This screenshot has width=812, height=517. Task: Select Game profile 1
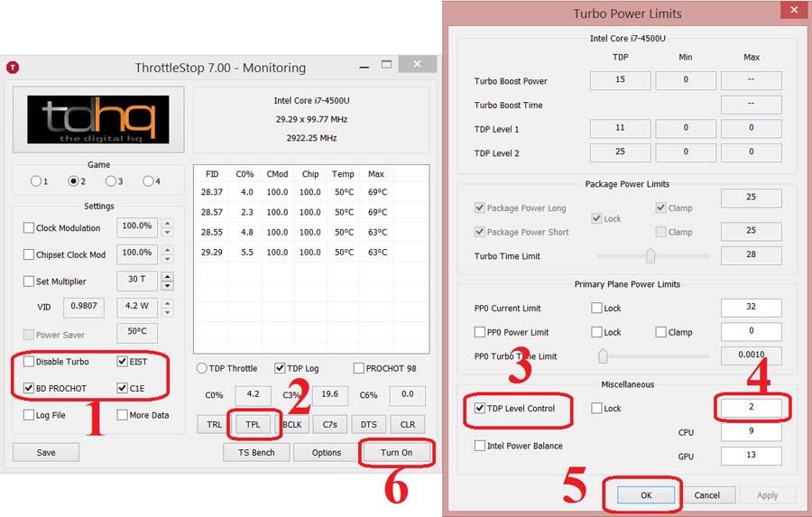point(36,181)
